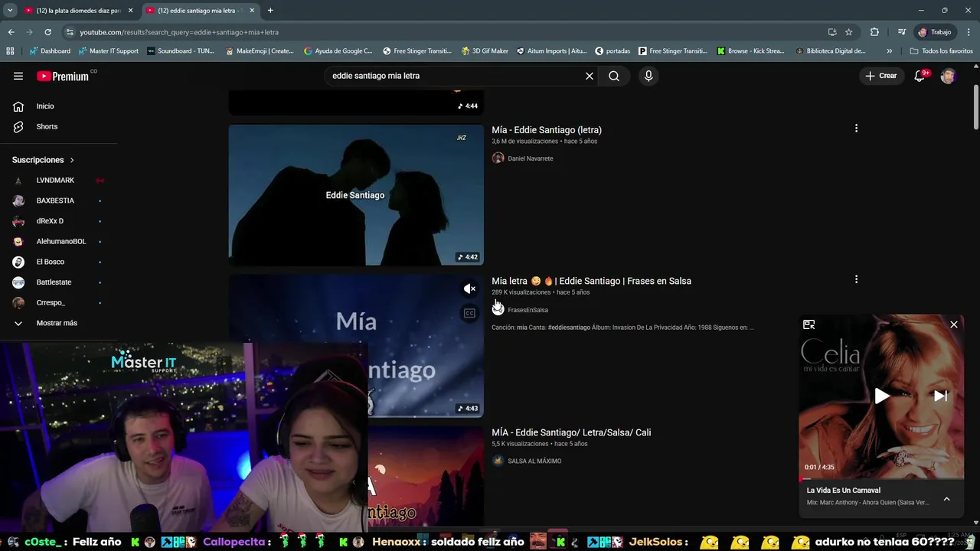980x551 pixels.
Task: Open Browse - Kick Streams bookmark
Action: (751, 51)
